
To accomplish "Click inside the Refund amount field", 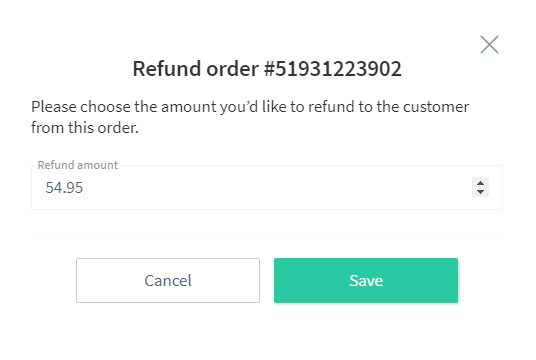I will pos(267,187).
